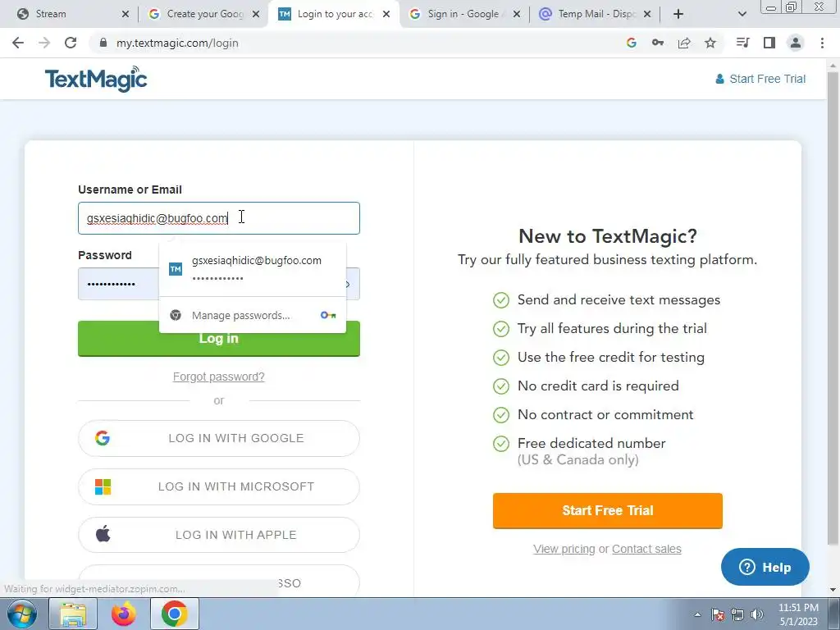Image resolution: width=840 pixels, height=630 pixels.
Task: Close the Temp Mail tab
Action: 647,14
